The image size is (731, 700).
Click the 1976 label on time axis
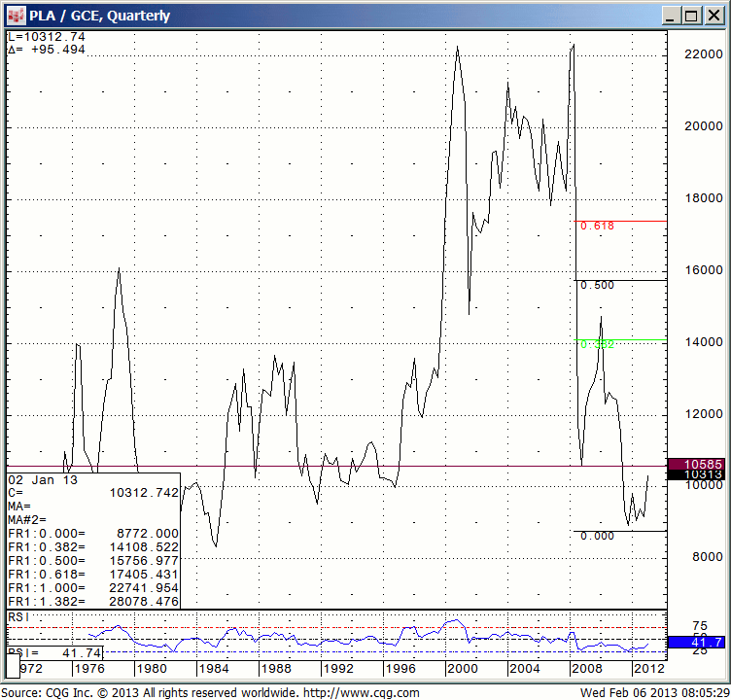pyautogui.click(x=89, y=669)
